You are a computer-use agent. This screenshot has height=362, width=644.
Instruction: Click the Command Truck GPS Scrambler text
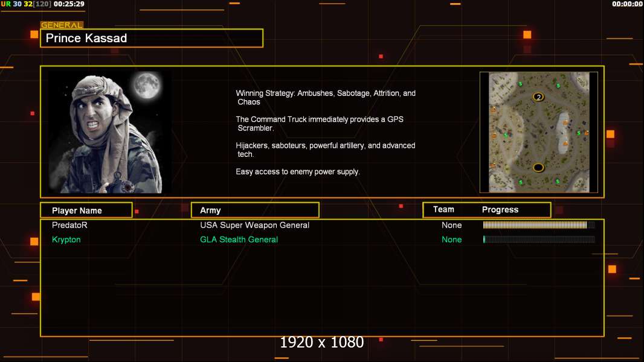[320, 124]
